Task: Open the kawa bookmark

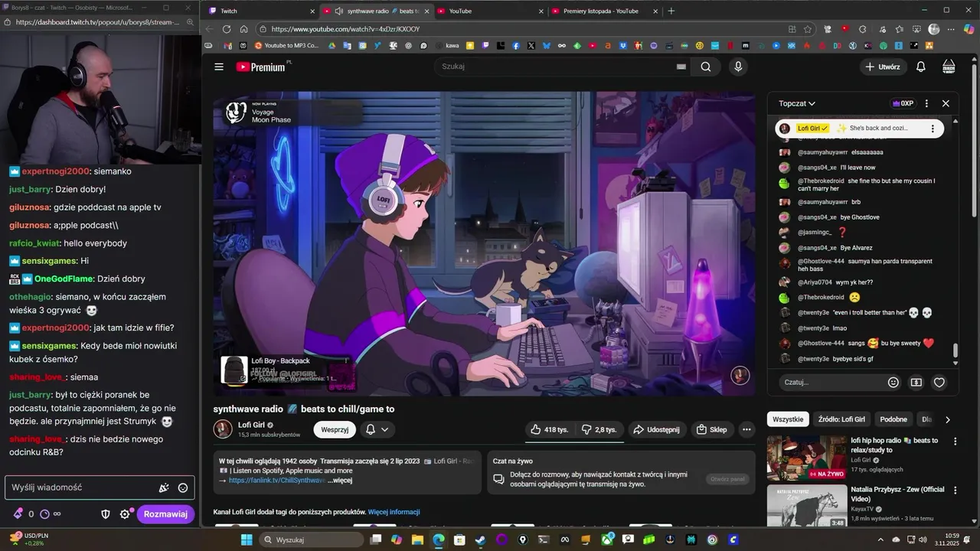Action: pos(447,46)
